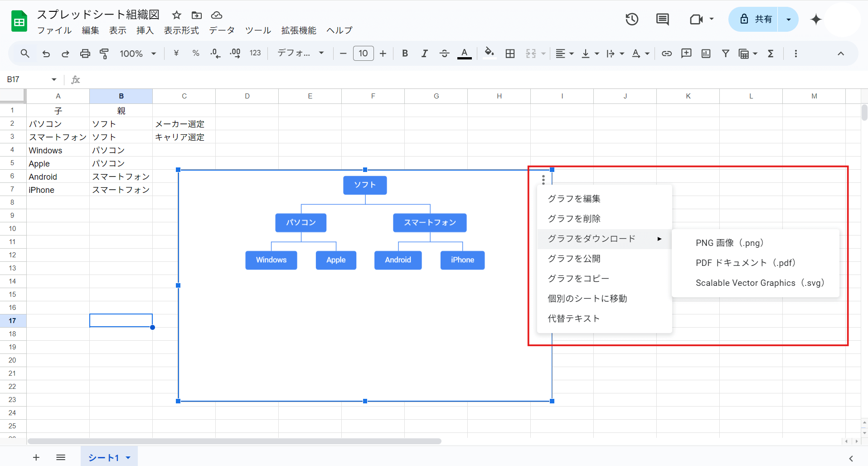Toggle bold formatting
Screen dimensions: 868x466
(x=405, y=54)
